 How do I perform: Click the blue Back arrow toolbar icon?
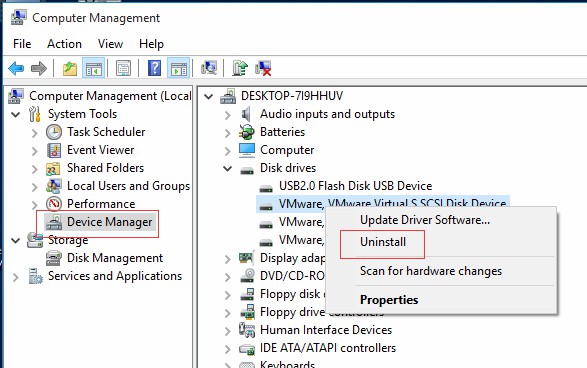[x=16, y=68]
